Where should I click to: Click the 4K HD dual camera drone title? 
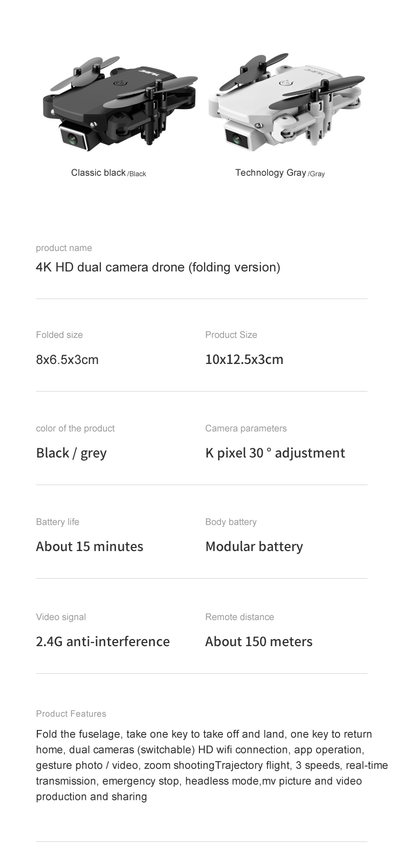click(158, 267)
